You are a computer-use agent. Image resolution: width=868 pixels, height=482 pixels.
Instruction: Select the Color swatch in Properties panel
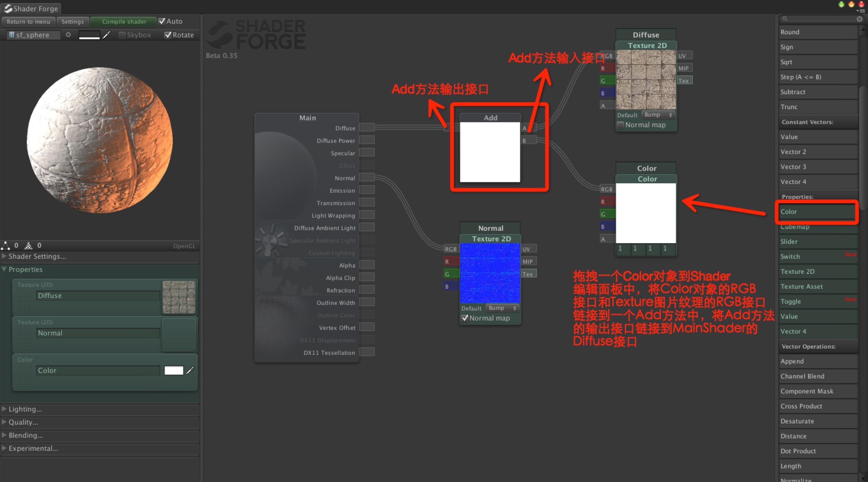tap(173, 370)
